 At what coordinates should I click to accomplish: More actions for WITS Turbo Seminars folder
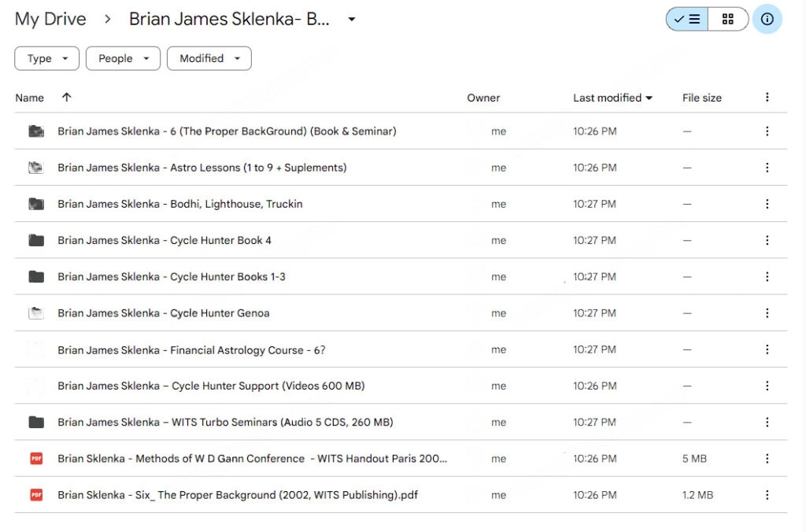(x=767, y=422)
